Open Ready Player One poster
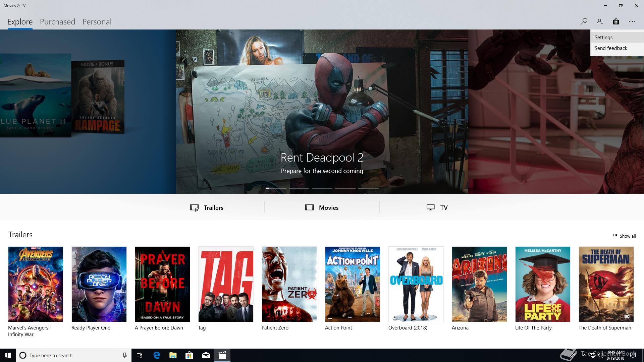This screenshot has height=362, width=644. pyautogui.click(x=99, y=284)
